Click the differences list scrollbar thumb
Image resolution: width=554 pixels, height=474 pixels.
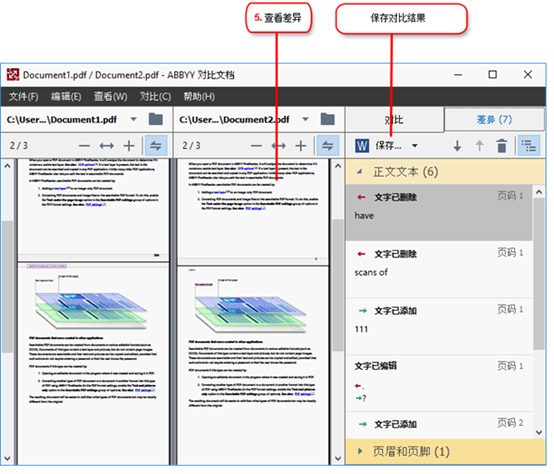point(539,274)
